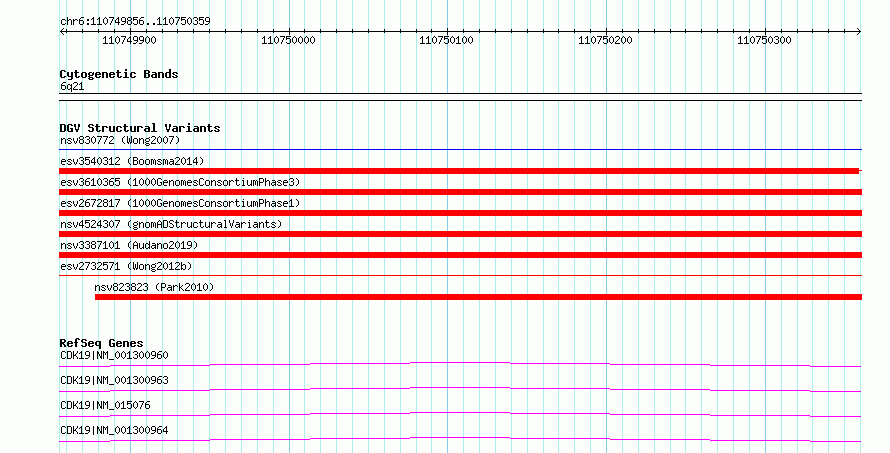Open variant esv2672817 (1000GenomesConsortiumPhase1)
The image size is (890, 453).
(180, 203)
